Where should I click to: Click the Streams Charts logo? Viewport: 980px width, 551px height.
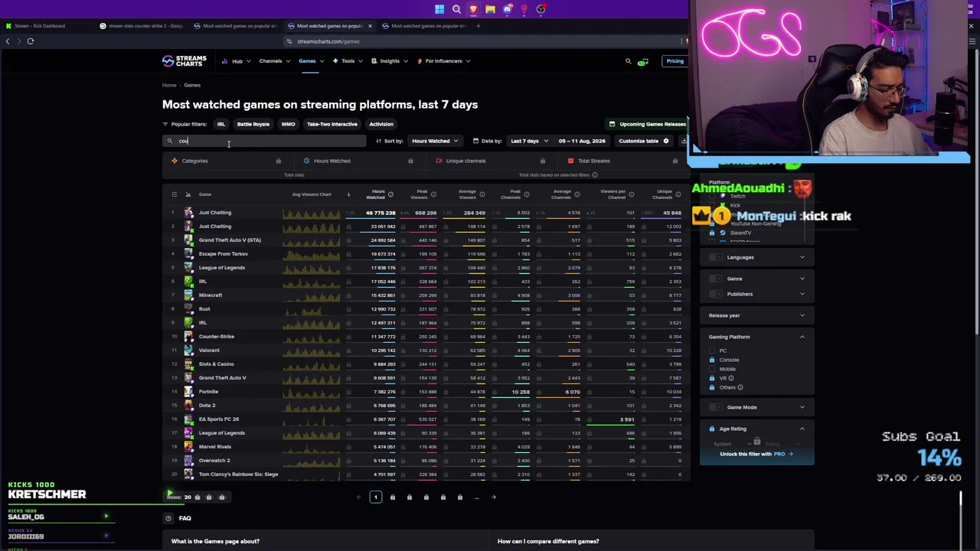pyautogui.click(x=185, y=61)
